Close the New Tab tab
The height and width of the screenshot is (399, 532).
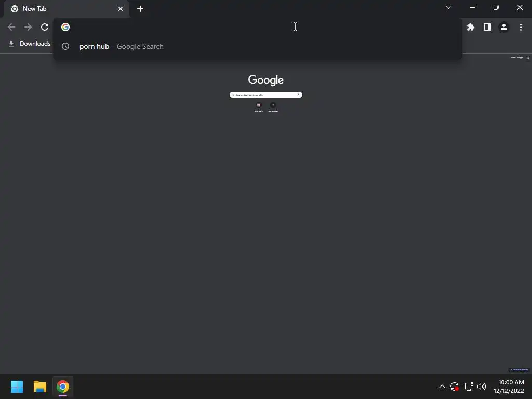121,9
